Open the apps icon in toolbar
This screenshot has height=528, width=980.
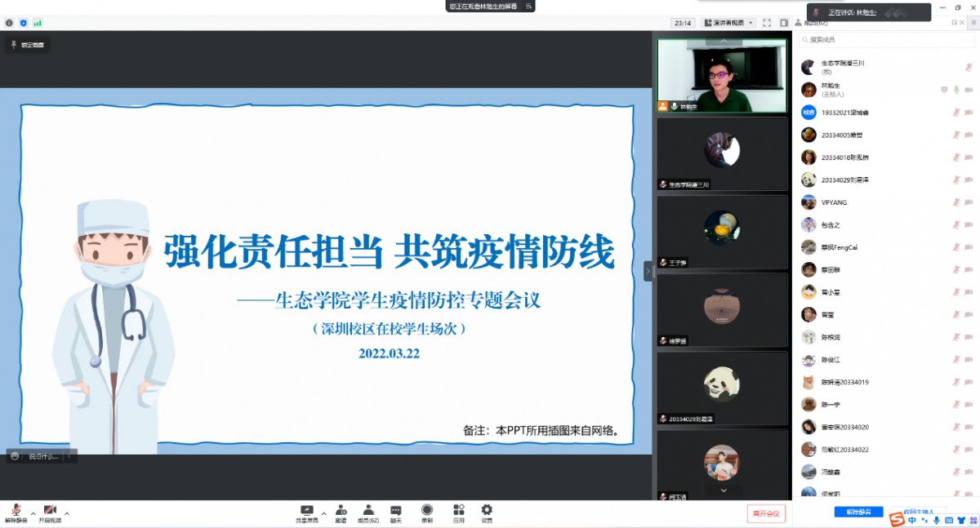click(x=458, y=512)
